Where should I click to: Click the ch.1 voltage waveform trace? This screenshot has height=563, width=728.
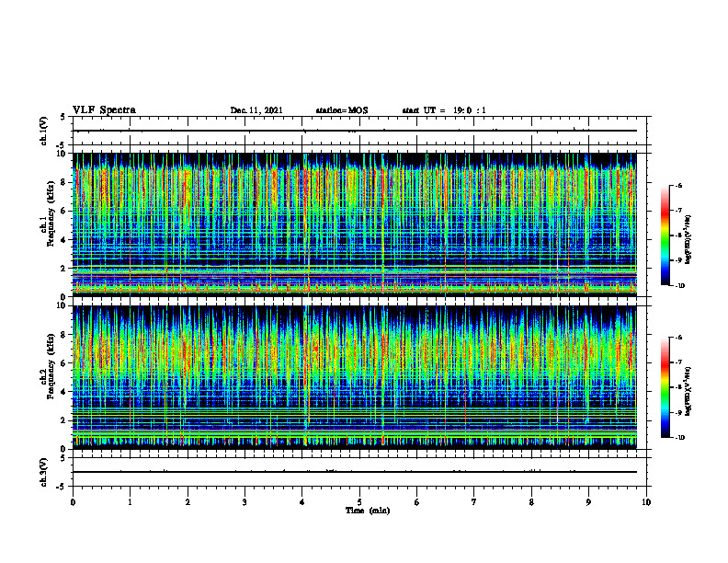355,131
